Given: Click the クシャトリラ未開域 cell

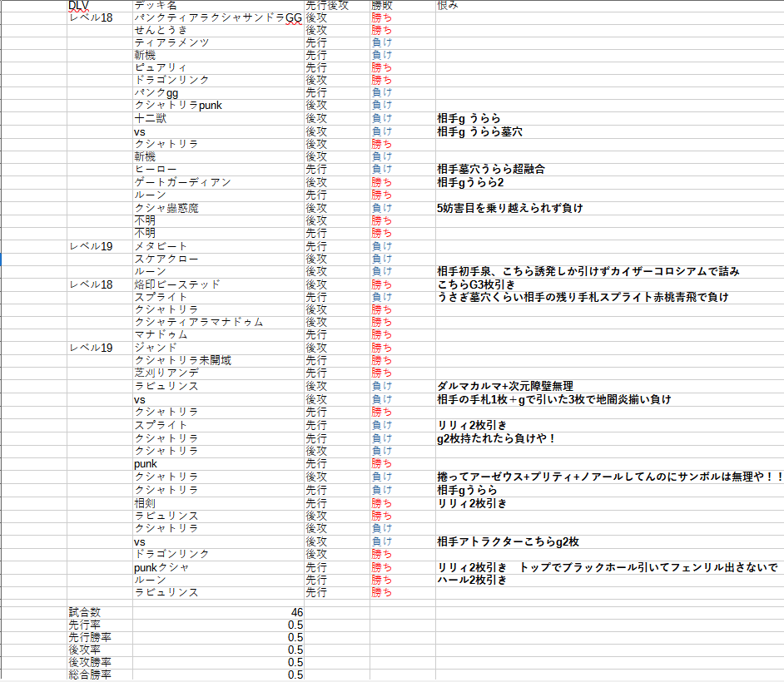Looking at the screenshot, I should click(219, 360).
